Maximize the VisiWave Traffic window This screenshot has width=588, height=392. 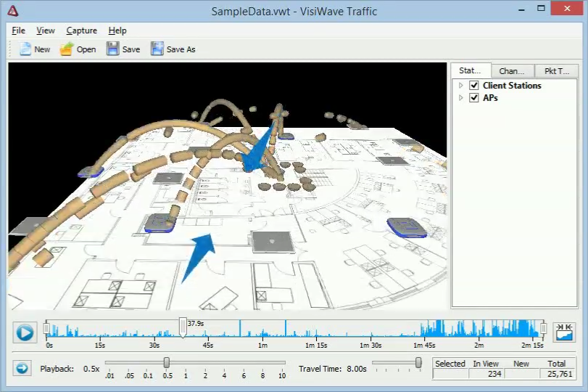541,9
